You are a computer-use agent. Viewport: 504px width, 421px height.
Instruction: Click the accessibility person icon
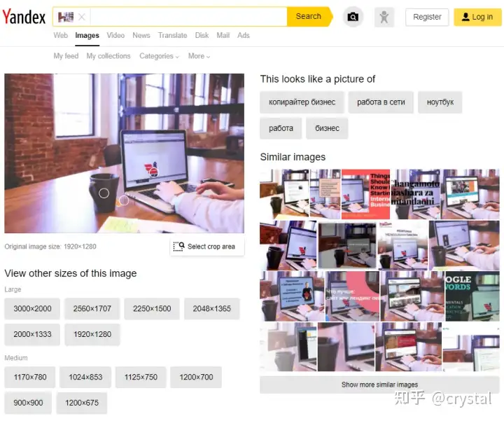click(x=384, y=17)
